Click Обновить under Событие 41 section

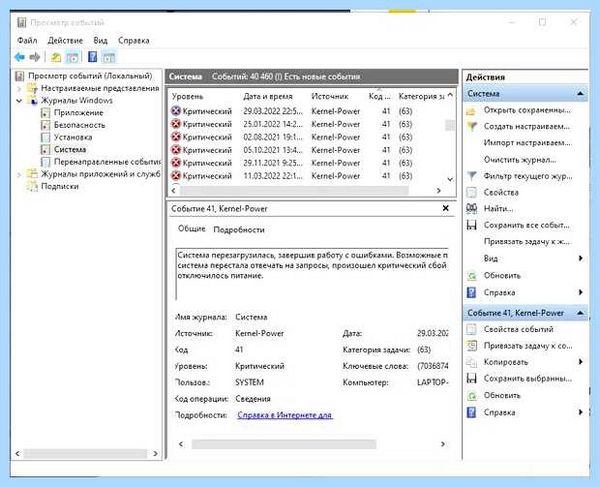pyautogui.click(x=502, y=395)
